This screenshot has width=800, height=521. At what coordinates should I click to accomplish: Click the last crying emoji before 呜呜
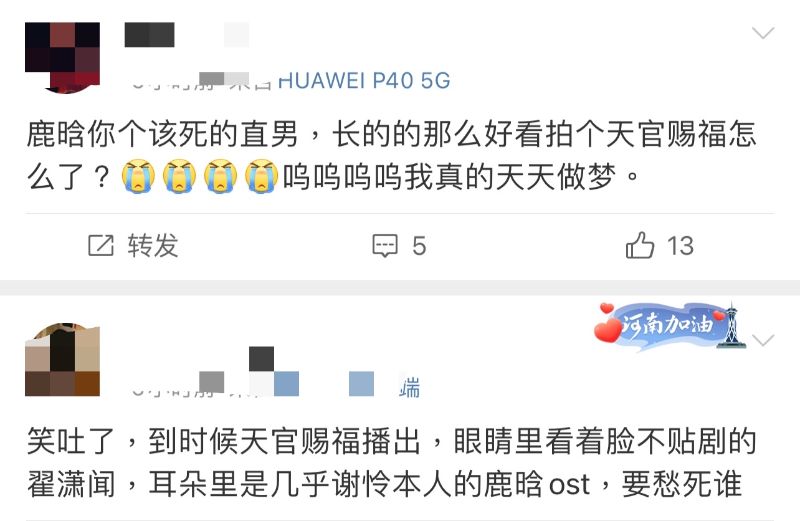click(x=261, y=177)
